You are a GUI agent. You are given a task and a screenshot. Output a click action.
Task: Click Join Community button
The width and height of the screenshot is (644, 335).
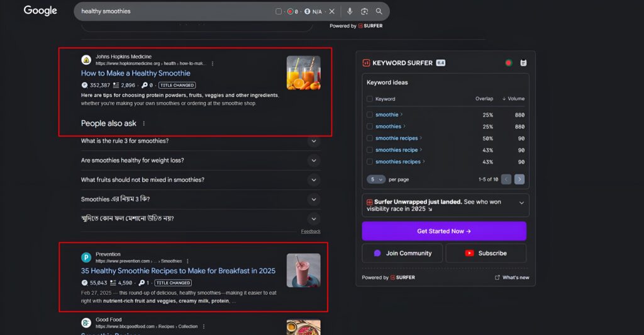pos(402,253)
